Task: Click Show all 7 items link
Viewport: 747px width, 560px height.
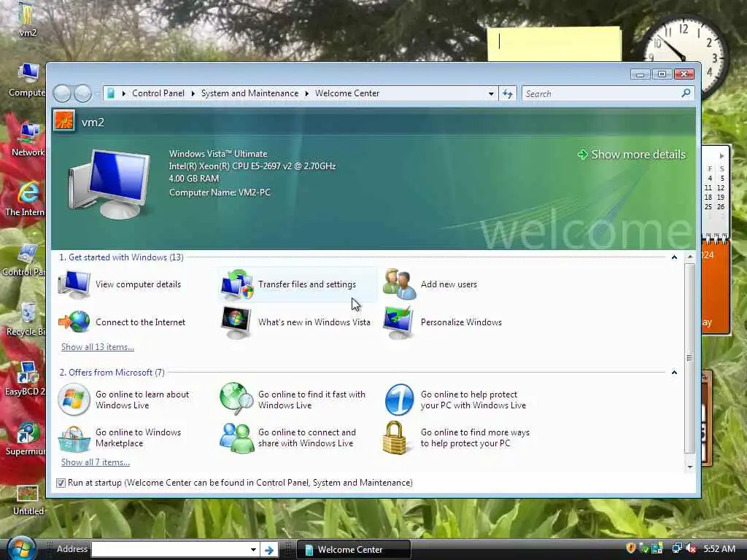Action: point(96,462)
